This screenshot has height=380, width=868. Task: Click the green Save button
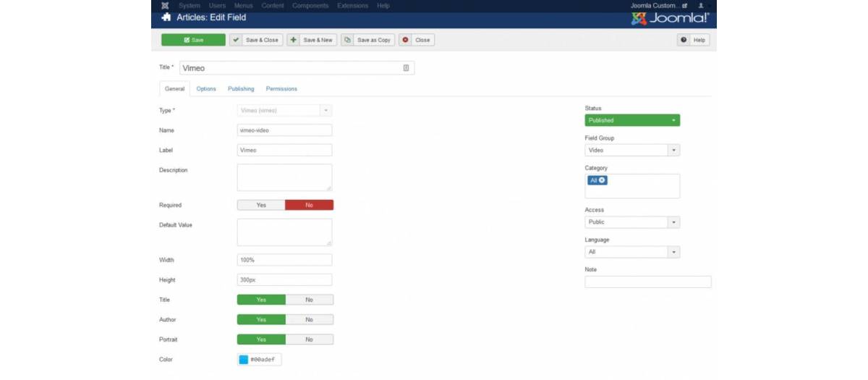tap(193, 40)
